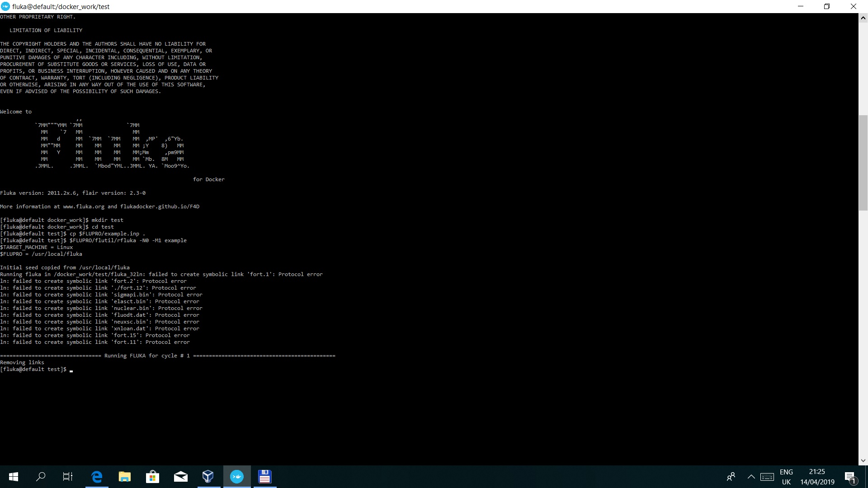868x488 pixels.
Task: Click 'Initial seed copied from /usr/local/fluka'
Action: point(65,267)
